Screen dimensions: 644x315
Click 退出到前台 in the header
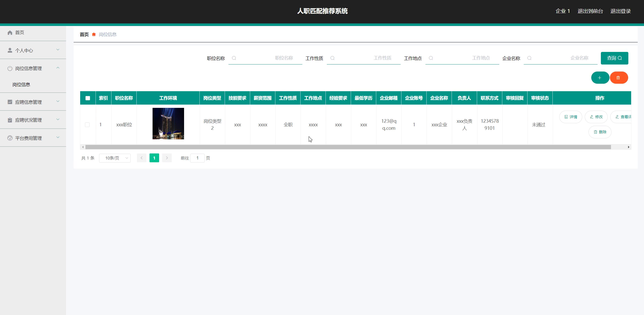tap(590, 11)
